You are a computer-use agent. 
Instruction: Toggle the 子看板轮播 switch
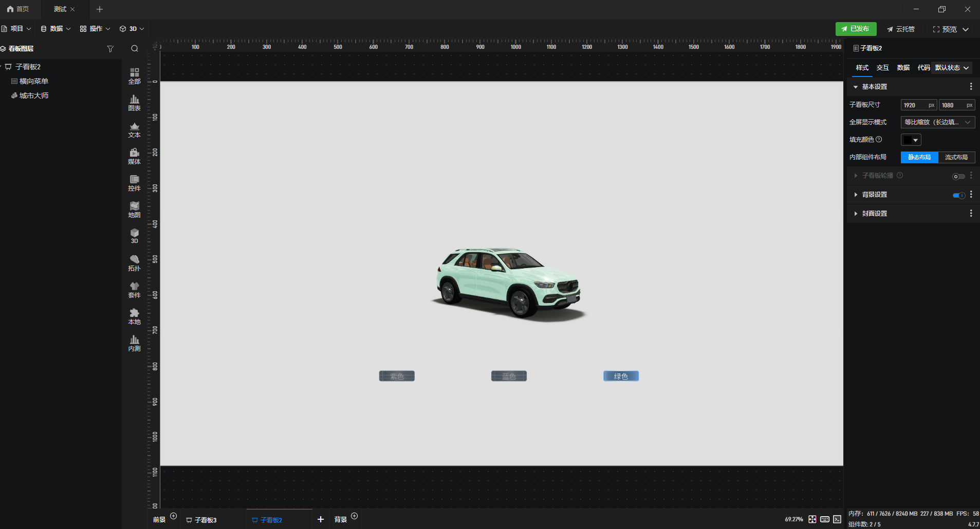pyautogui.click(x=958, y=176)
